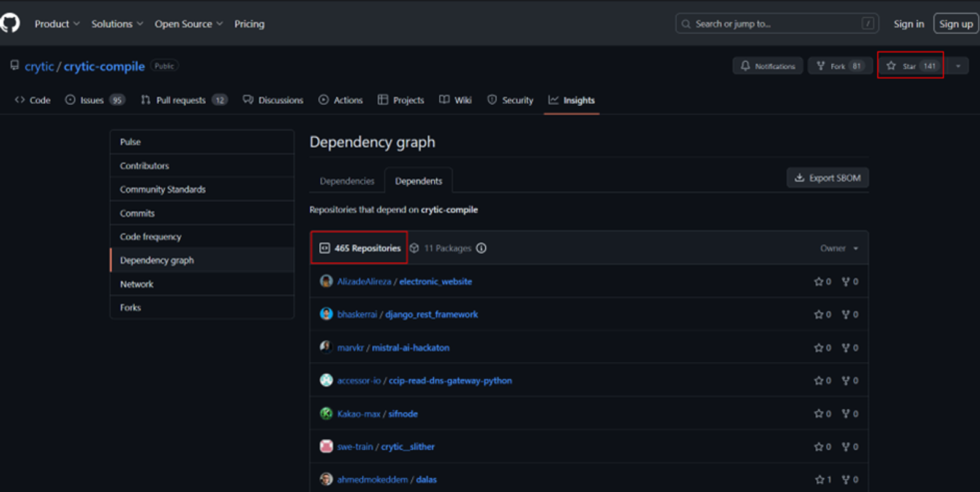
Task: Show the 11 Packages list
Action: coord(440,248)
